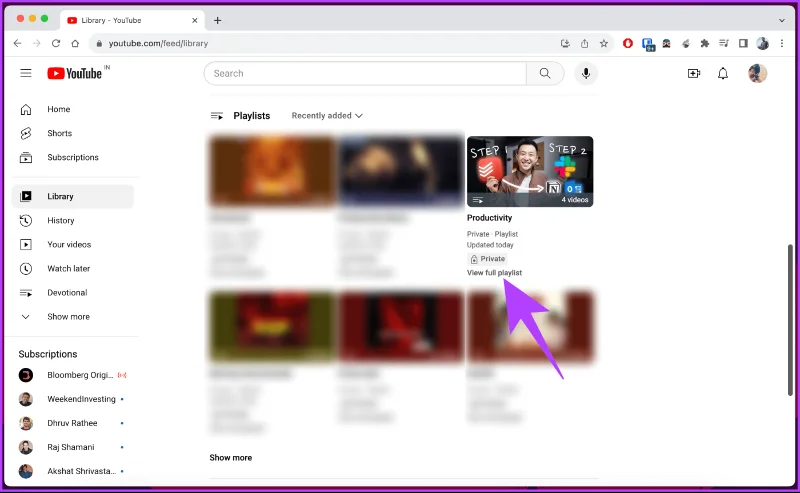Click the address bar URL

(158, 43)
